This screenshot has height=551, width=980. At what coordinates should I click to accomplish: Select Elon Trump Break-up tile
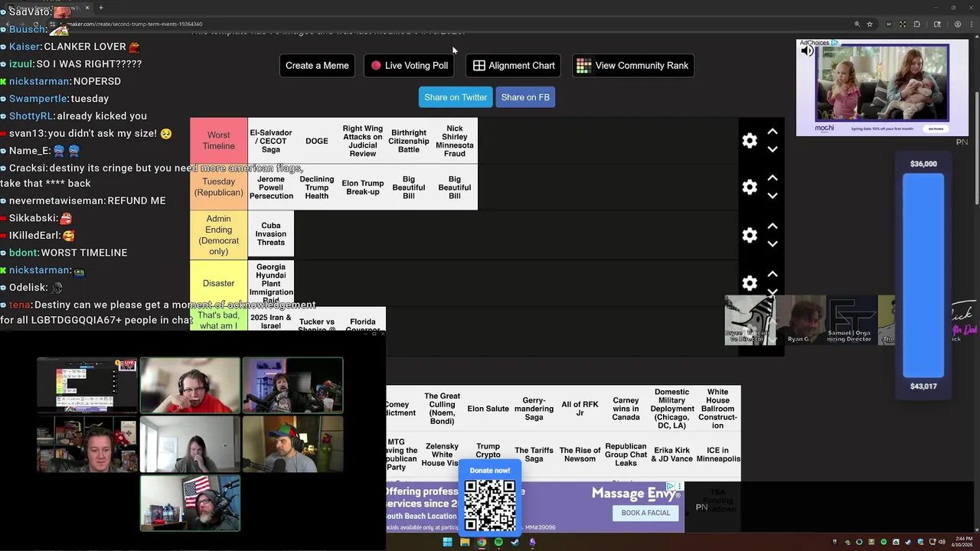(x=363, y=187)
